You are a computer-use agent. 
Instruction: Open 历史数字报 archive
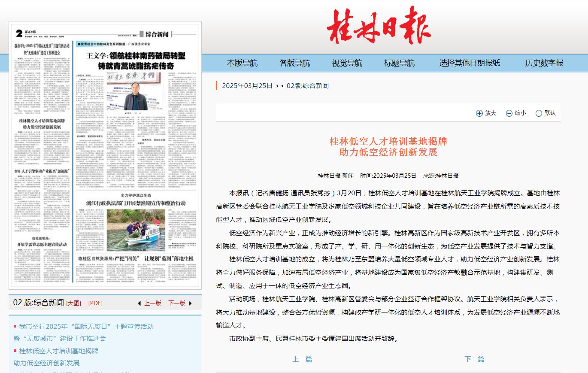(544, 63)
